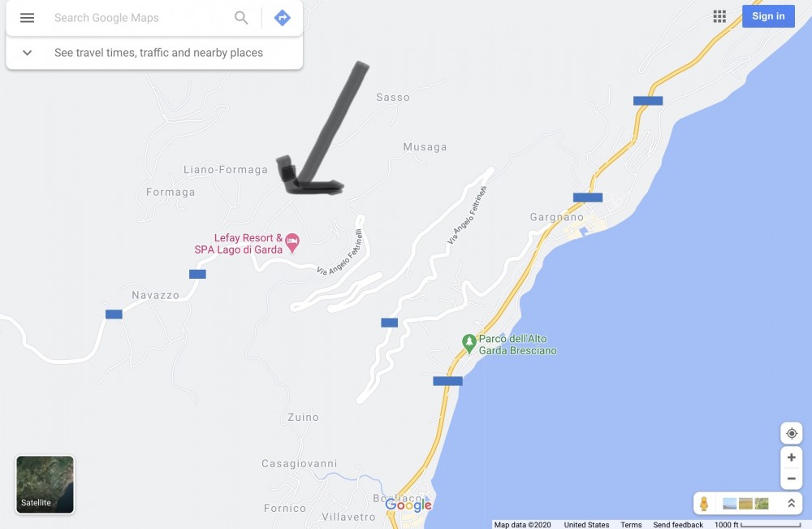Click Lefay Resort hotel pin

pos(292,242)
